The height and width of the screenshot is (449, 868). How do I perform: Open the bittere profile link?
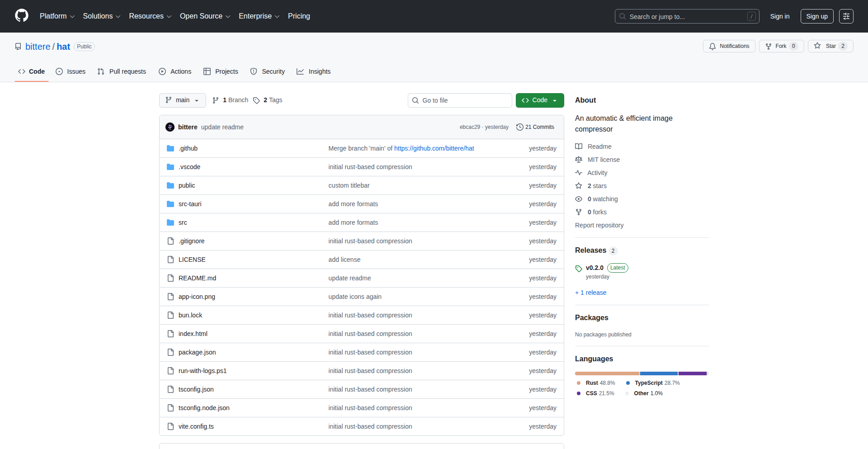pos(38,46)
